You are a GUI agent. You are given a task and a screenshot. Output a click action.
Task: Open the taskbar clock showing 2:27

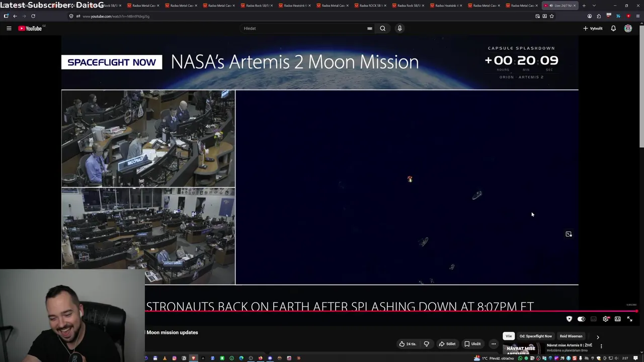pyautogui.click(x=625, y=358)
